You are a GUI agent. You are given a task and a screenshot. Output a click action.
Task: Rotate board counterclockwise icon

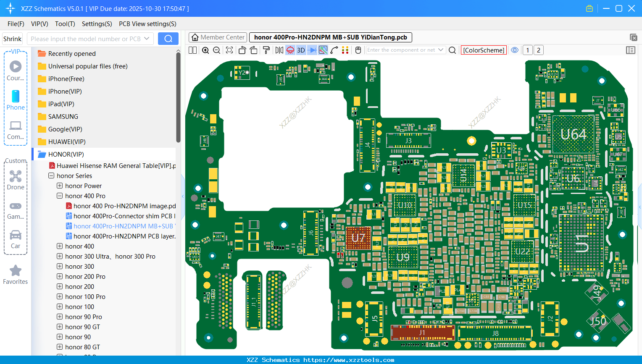tap(242, 50)
